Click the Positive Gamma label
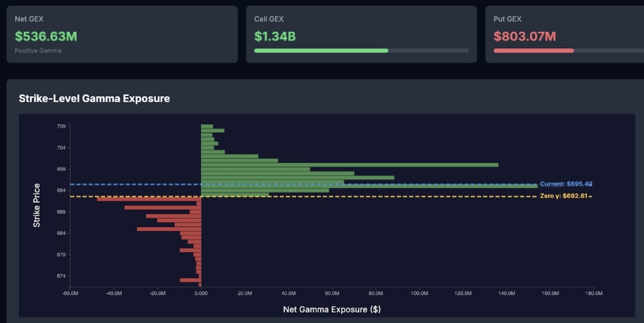This screenshot has height=323, width=644. [38, 50]
